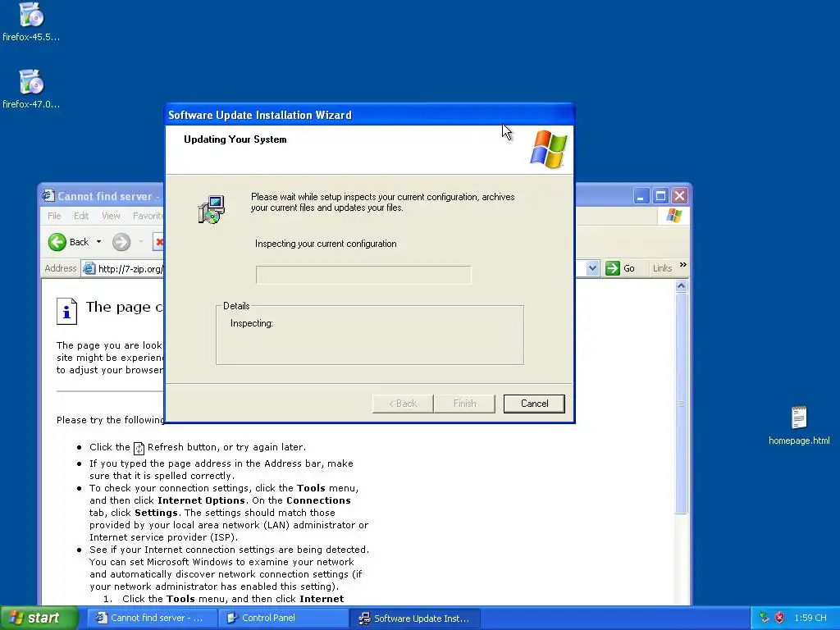Click the disabled Back button in wizard
Viewport: 840px width, 630px height.
403,404
